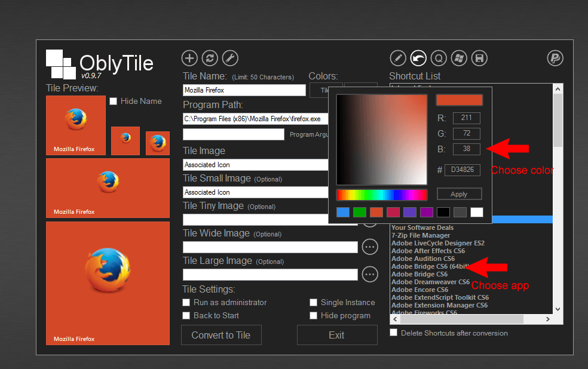Pick the green preset color swatch
Image resolution: width=588 pixels, height=369 pixels.
[x=359, y=212]
